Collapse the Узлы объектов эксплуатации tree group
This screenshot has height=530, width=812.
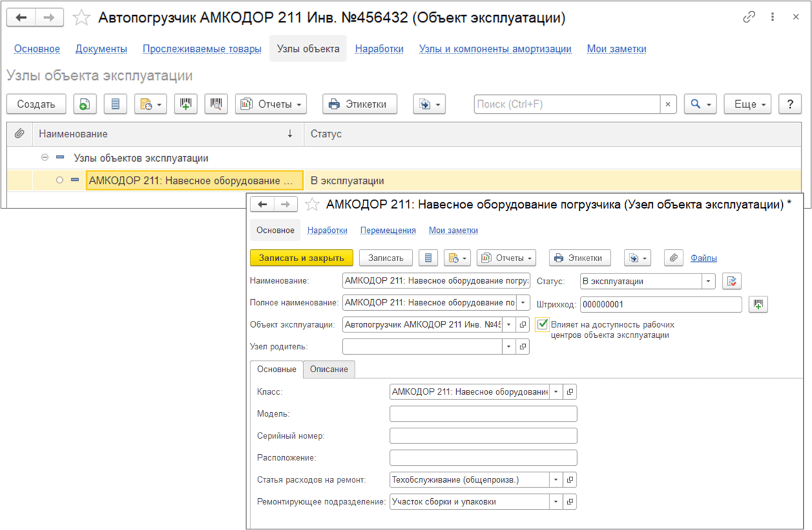tap(45, 158)
